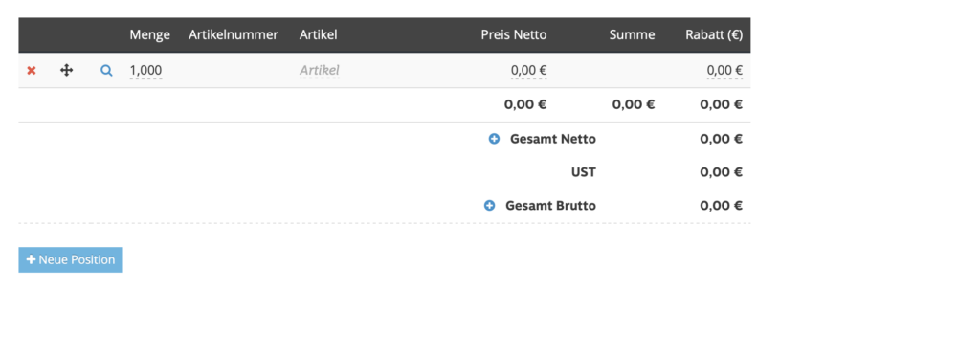Click the Preis Netto column header
Image resolution: width=980 pixels, height=357 pixels.
tap(514, 35)
